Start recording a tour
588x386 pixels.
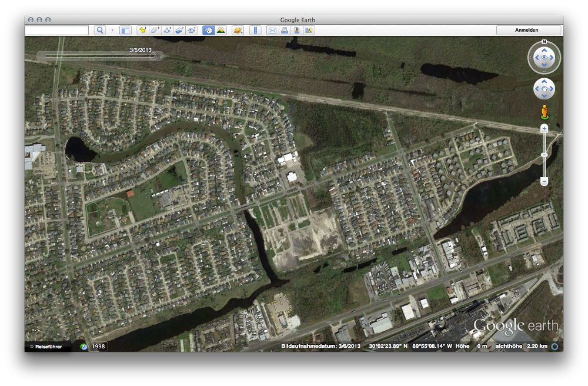tap(192, 30)
